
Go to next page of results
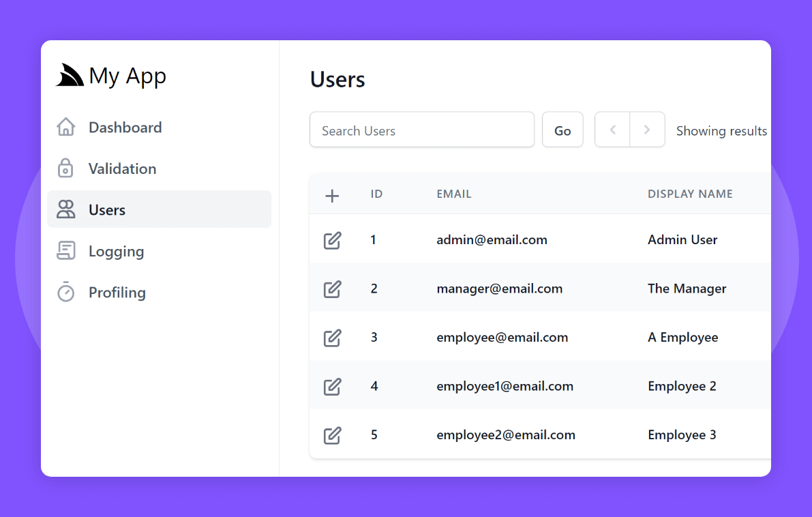[647, 130]
